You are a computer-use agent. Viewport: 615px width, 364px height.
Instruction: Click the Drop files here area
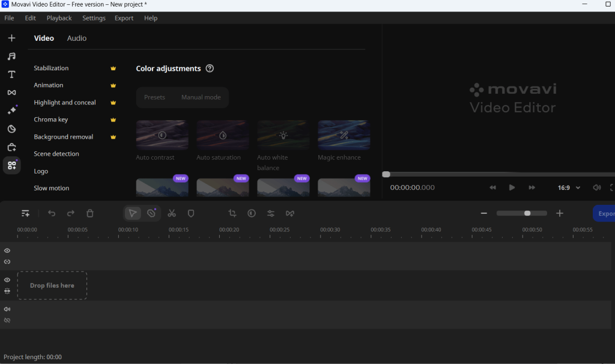[x=52, y=285]
